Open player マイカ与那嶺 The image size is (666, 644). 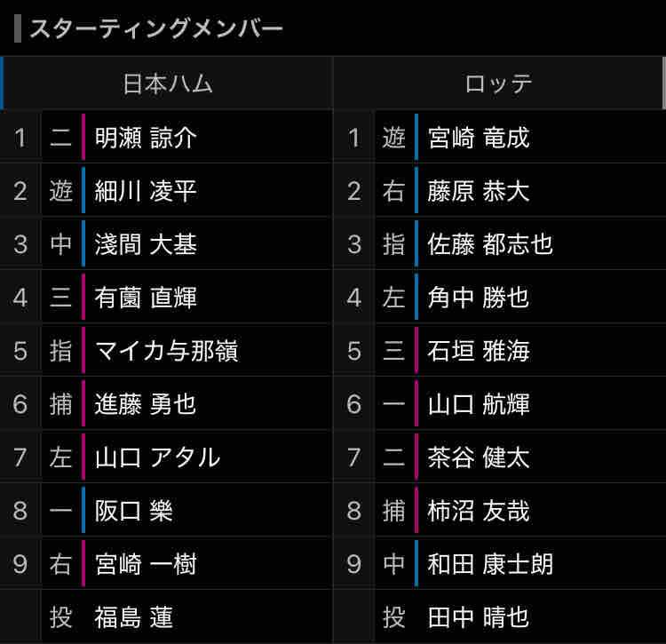click(x=166, y=351)
